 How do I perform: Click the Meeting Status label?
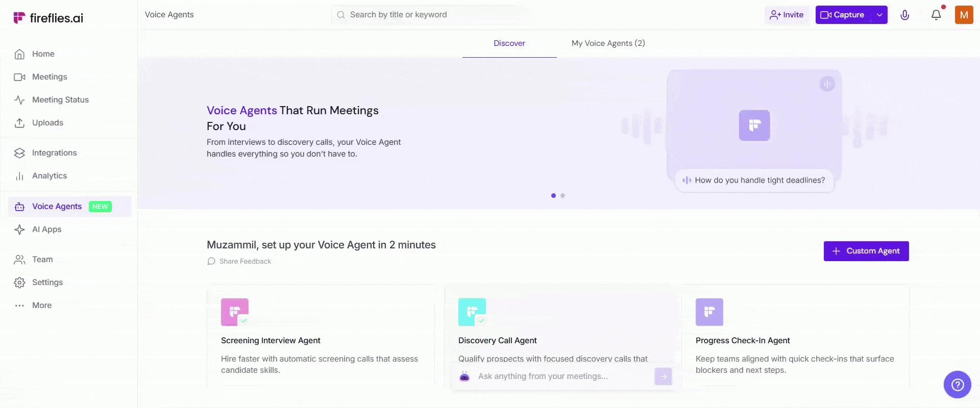[60, 100]
